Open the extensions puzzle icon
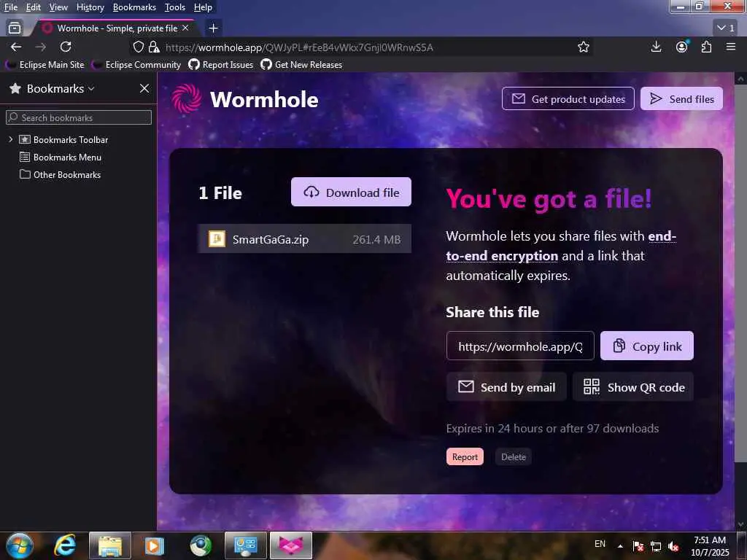747x560 pixels. click(706, 47)
